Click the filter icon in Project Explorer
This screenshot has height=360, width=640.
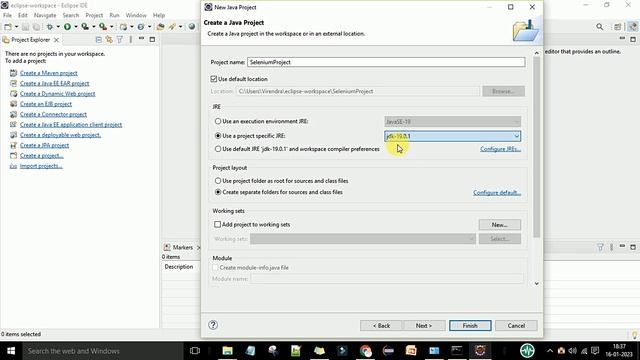click(120, 40)
